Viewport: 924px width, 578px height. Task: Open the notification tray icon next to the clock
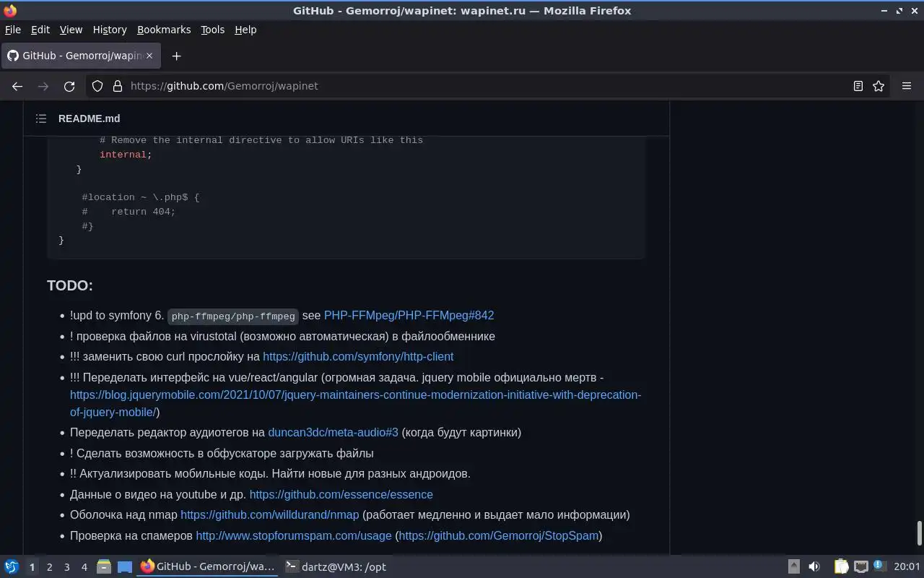(x=879, y=566)
